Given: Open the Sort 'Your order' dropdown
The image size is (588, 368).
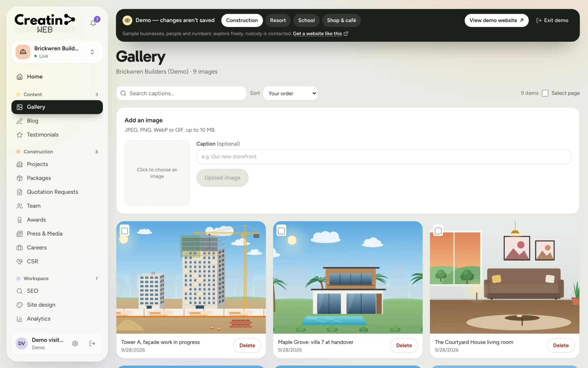Looking at the screenshot, I should pos(290,93).
